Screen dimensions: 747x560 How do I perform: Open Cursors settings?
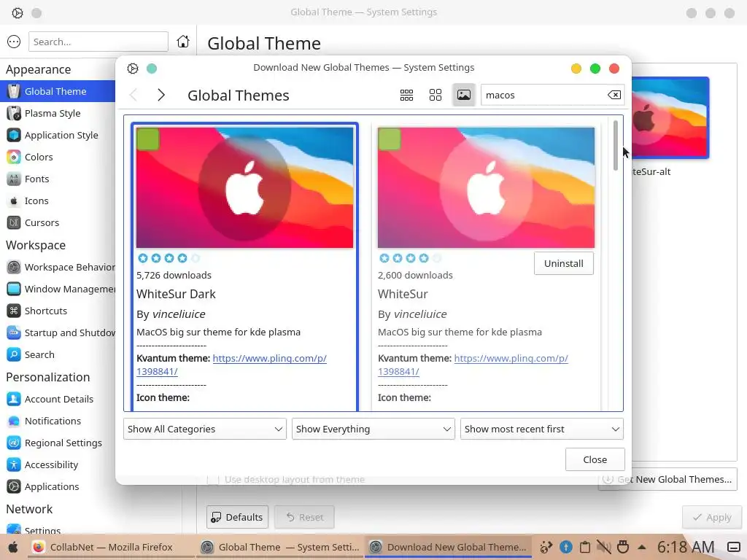click(x=58, y=223)
